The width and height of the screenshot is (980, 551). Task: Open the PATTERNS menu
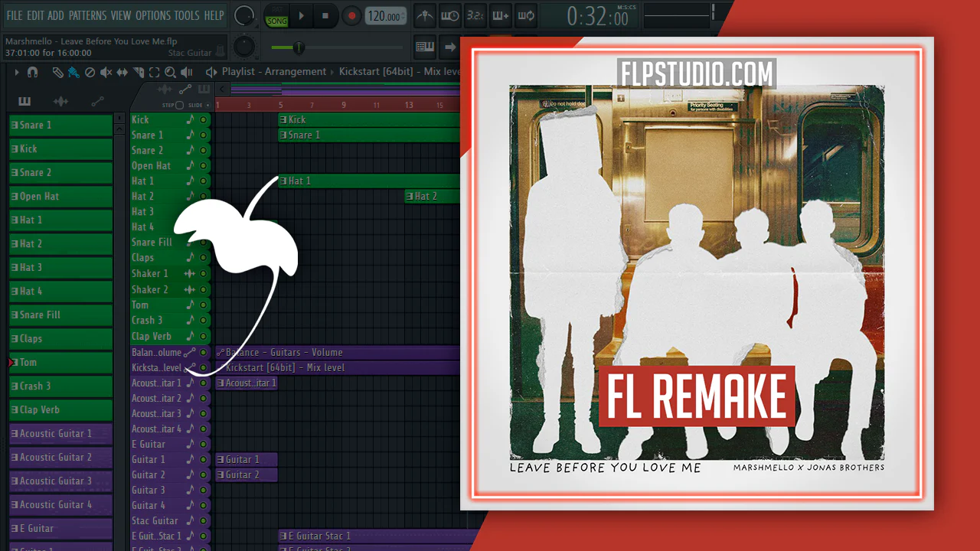pos(87,15)
